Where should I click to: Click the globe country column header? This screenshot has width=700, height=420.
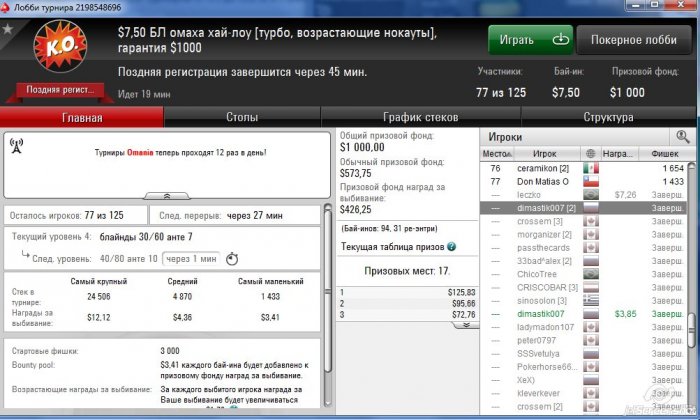pos(590,154)
